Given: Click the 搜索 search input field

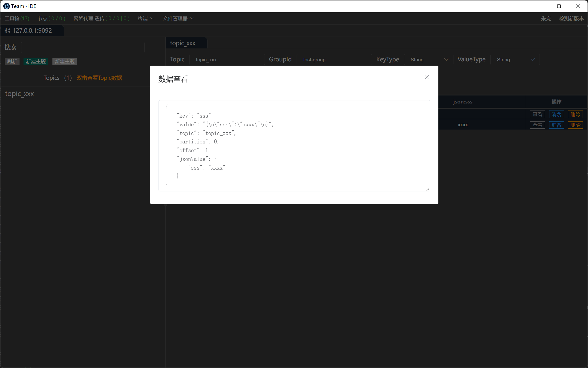Looking at the screenshot, I should click(x=83, y=47).
